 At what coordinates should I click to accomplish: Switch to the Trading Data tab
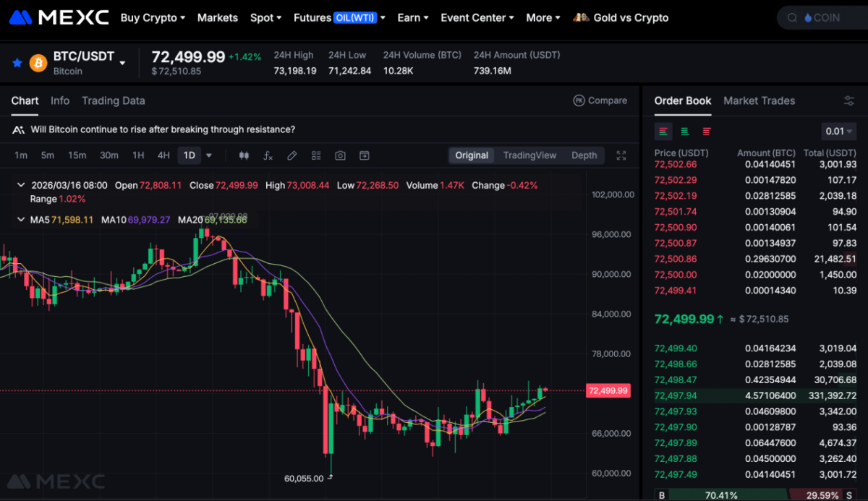[x=114, y=100]
